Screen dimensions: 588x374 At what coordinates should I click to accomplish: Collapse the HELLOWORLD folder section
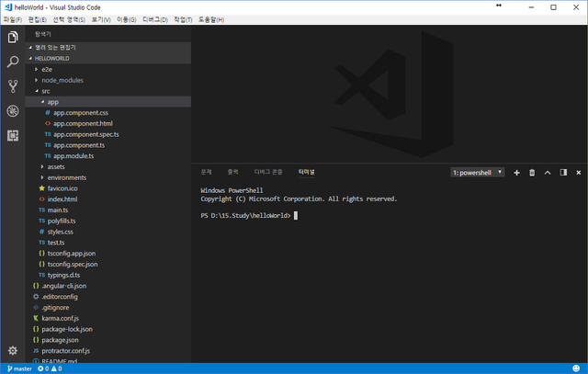pos(108,58)
